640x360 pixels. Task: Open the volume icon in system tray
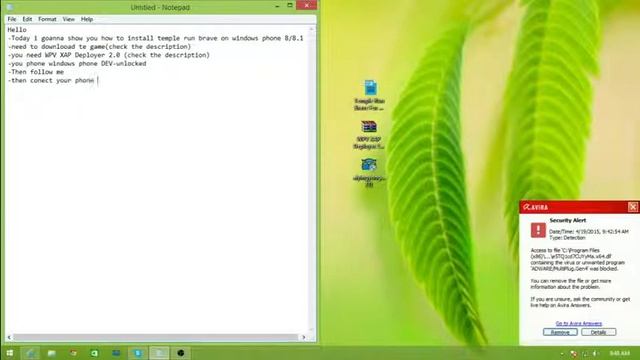(595, 353)
